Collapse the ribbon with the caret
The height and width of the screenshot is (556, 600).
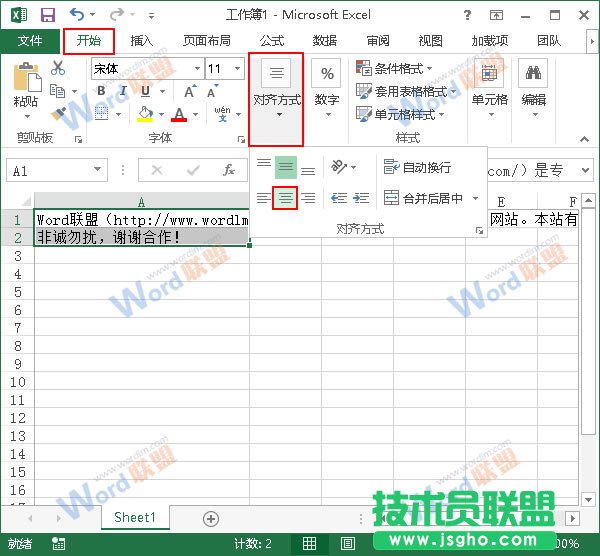pos(584,139)
